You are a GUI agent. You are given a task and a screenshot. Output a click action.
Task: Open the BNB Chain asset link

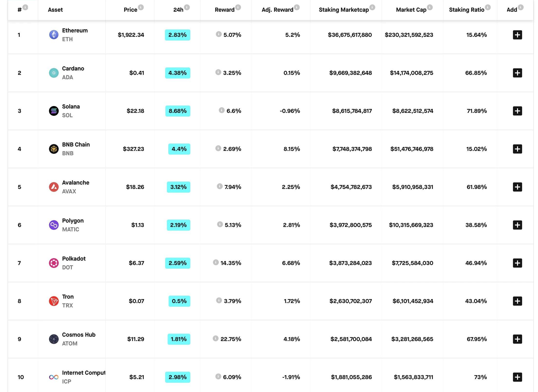(76, 145)
